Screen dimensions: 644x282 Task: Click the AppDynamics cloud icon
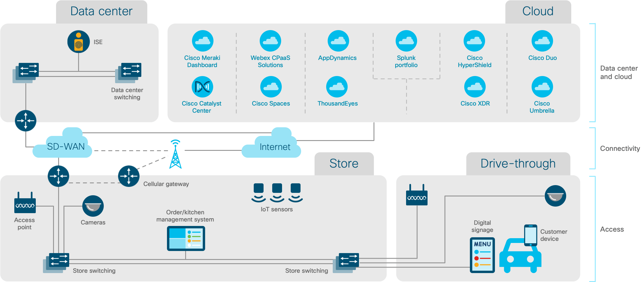338,41
